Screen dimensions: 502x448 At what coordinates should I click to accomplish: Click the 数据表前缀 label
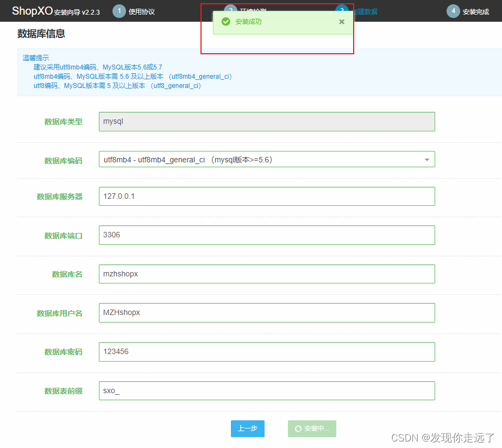click(x=64, y=391)
